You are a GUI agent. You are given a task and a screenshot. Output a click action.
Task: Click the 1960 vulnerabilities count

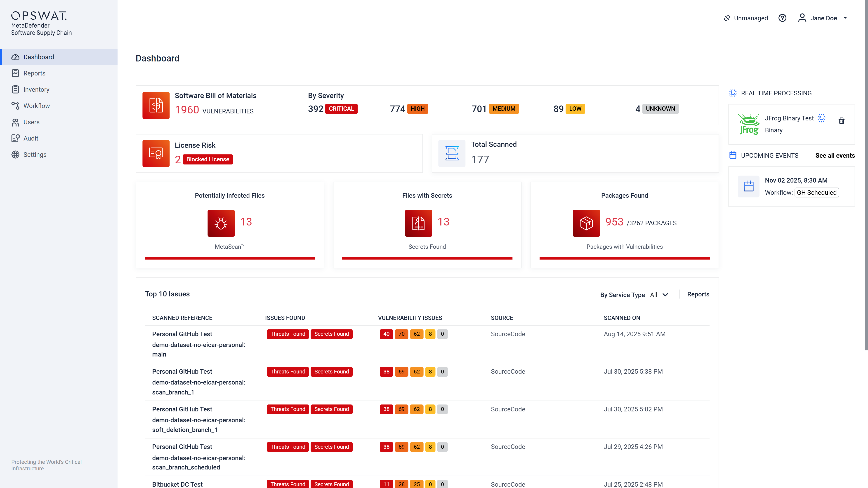click(x=187, y=110)
